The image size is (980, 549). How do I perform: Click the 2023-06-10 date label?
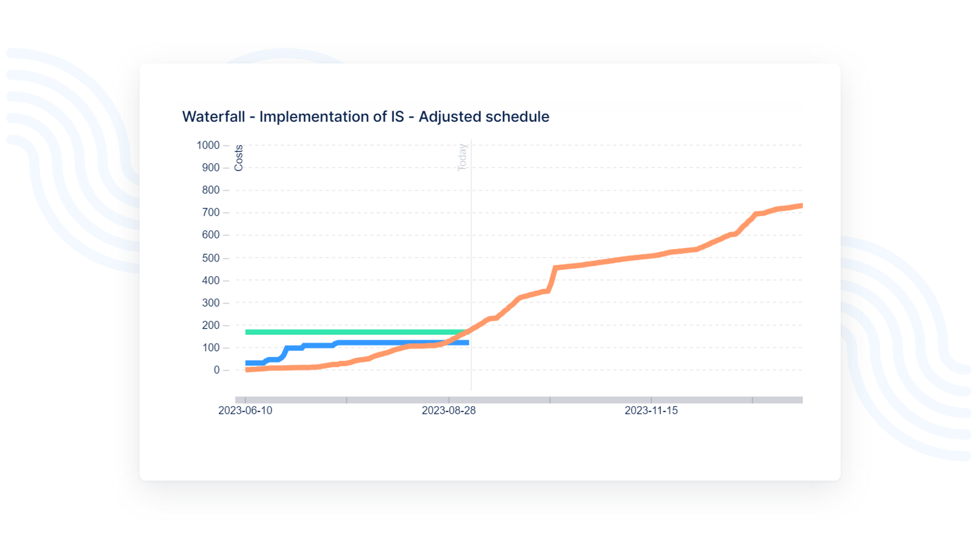[245, 411]
